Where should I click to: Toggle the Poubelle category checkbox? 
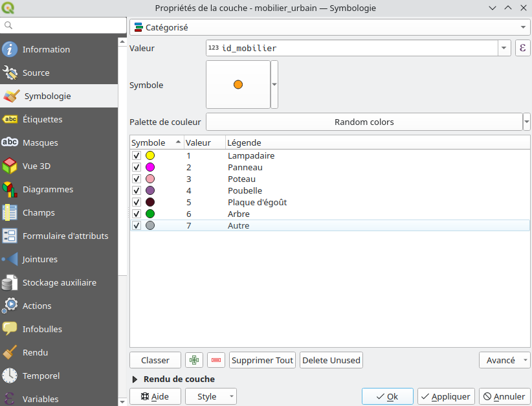coord(137,191)
